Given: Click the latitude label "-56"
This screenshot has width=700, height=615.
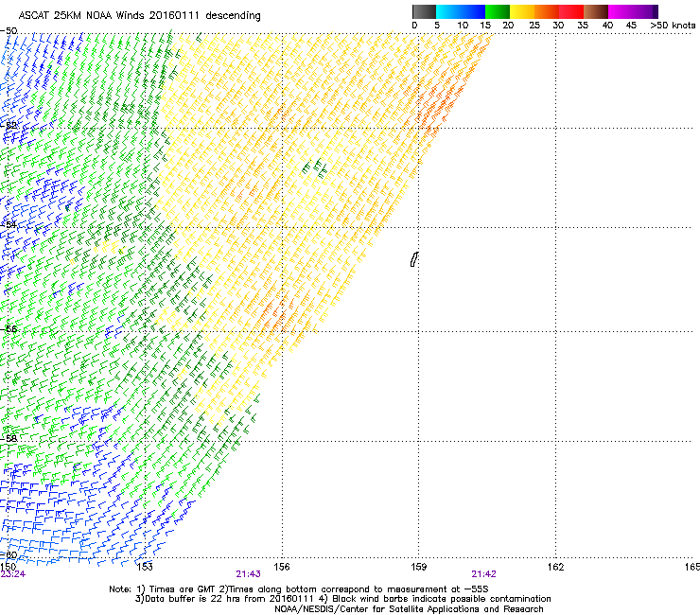Looking at the screenshot, I should pos(9,328).
